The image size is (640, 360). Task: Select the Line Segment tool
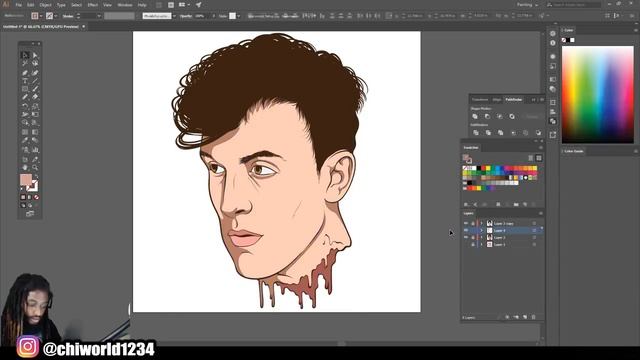(x=35, y=81)
